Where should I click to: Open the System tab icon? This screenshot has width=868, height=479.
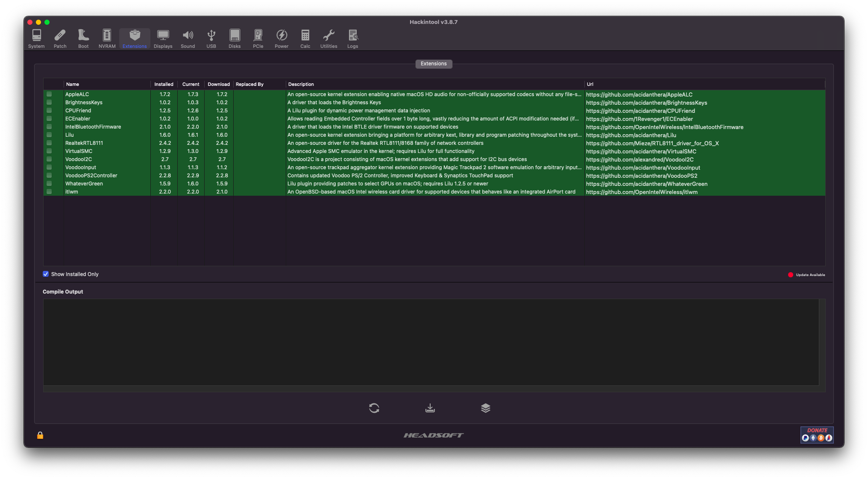pyautogui.click(x=36, y=38)
